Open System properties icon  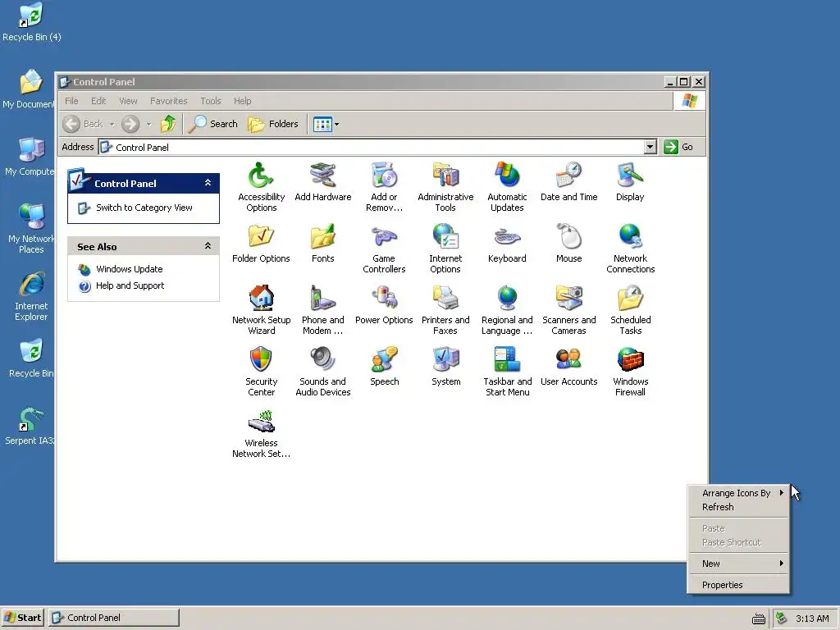point(445,367)
